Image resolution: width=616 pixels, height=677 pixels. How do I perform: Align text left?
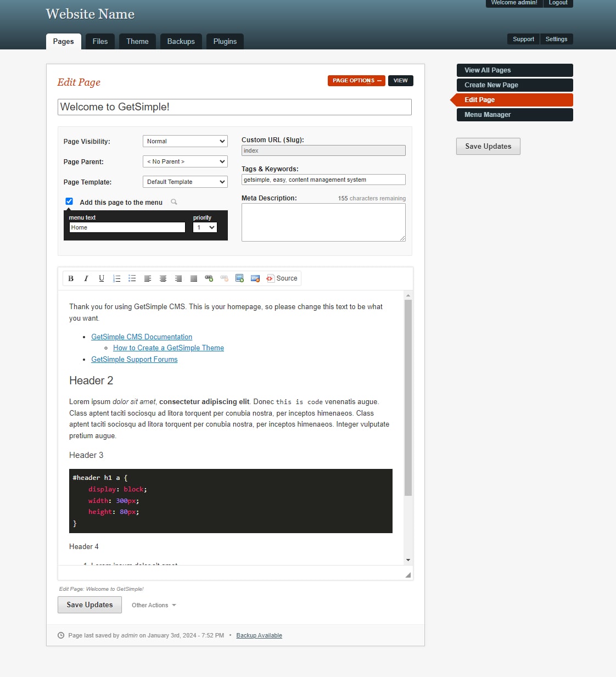[x=148, y=278]
